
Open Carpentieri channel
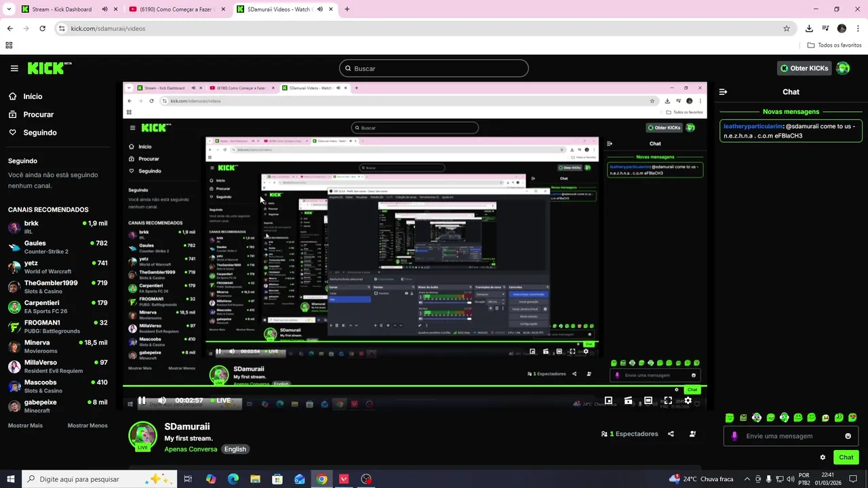[x=58, y=306]
